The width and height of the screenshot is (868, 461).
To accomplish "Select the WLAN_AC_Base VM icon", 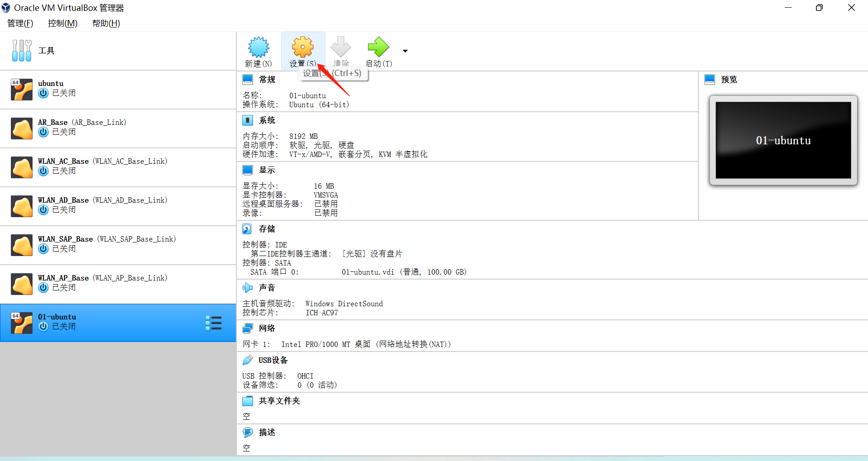I will [x=22, y=167].
